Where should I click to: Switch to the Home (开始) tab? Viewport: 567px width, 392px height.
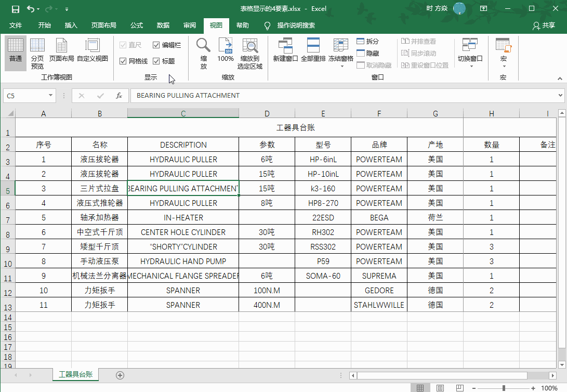point(45,25)
